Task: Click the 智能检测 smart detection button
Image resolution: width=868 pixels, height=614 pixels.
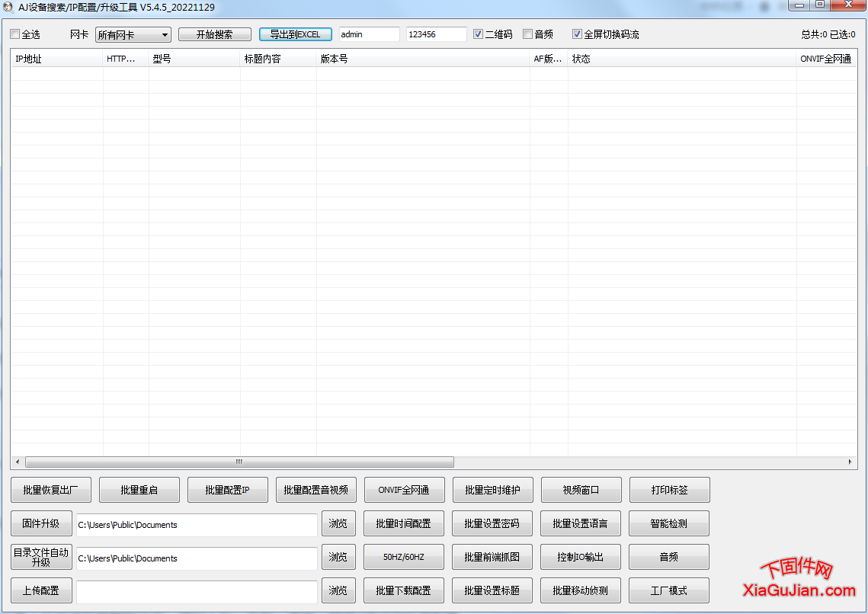Action: coord(668,524)
